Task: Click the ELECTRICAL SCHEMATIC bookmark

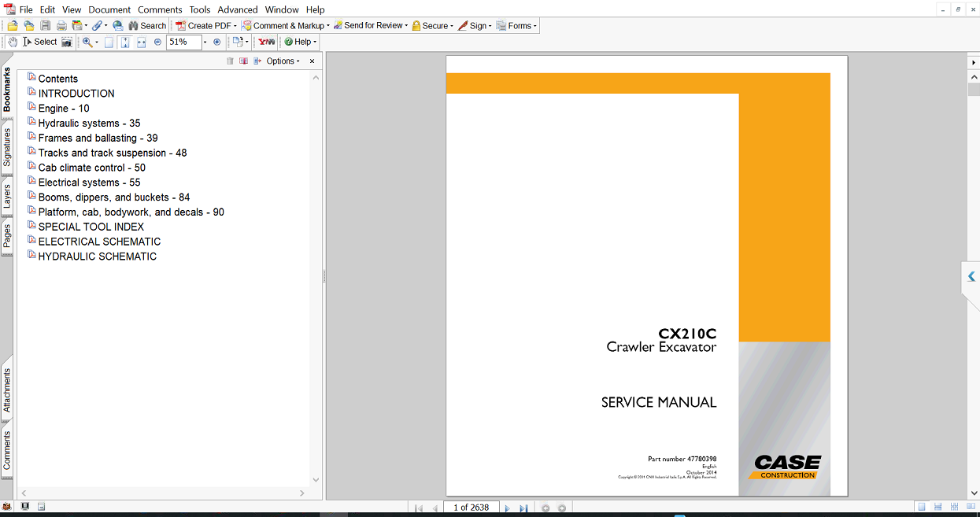Action: [x=99, y=242]
